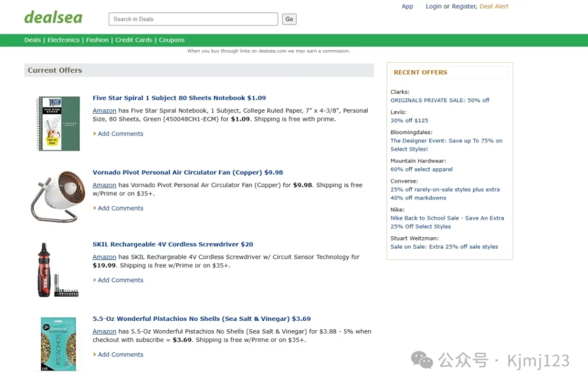This screenshot has height=384, width=588.
Task: Open the Five Star Spiral Notebook deal title
Action: click(179, 98)
